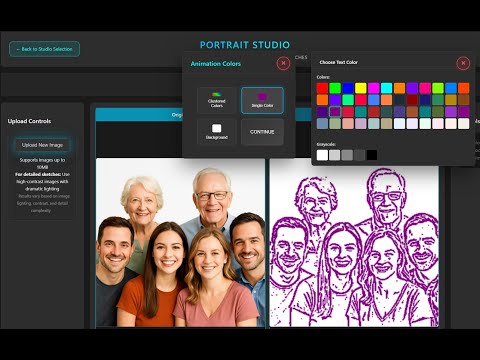Pick the chartreuse lime swatch

(x=438, y=88)
